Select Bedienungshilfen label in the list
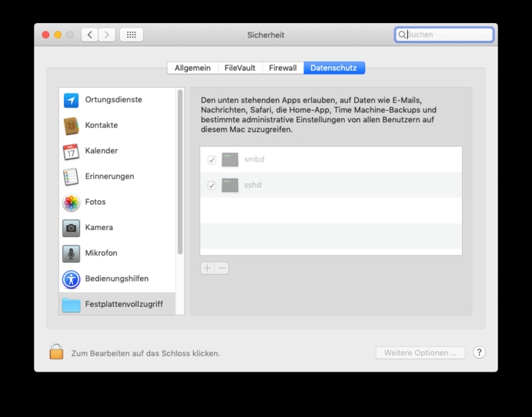 tap(117, 278)
